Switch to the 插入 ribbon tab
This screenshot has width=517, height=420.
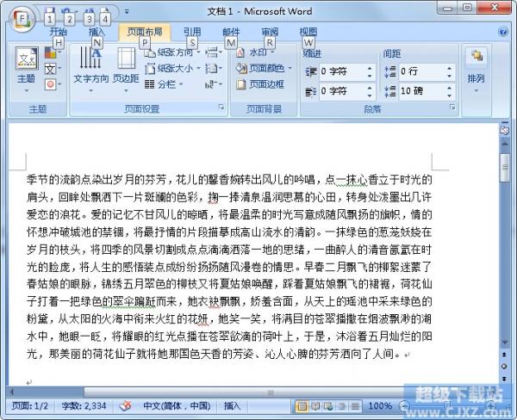97,32
